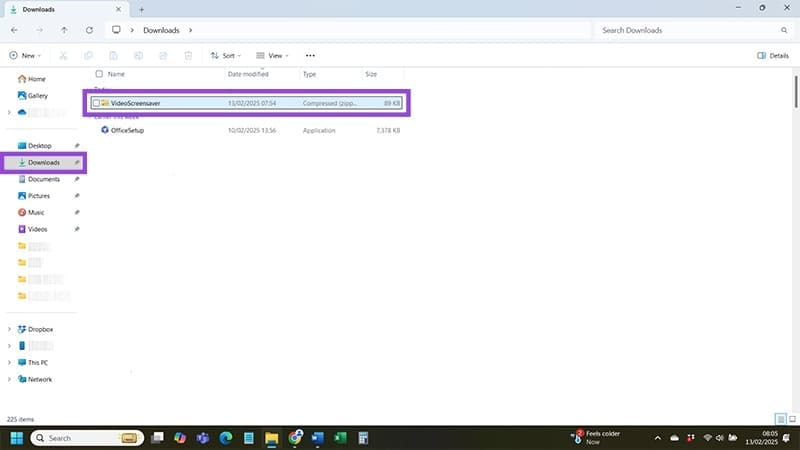Switch to details list view icon
Viewport: 800px width, 450px height.
781,419
